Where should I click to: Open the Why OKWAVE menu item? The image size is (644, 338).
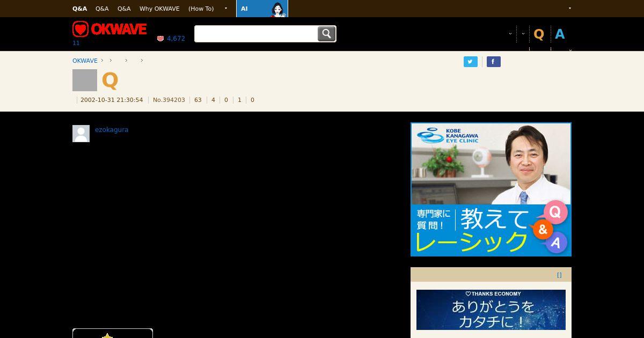tap(159, 9)
